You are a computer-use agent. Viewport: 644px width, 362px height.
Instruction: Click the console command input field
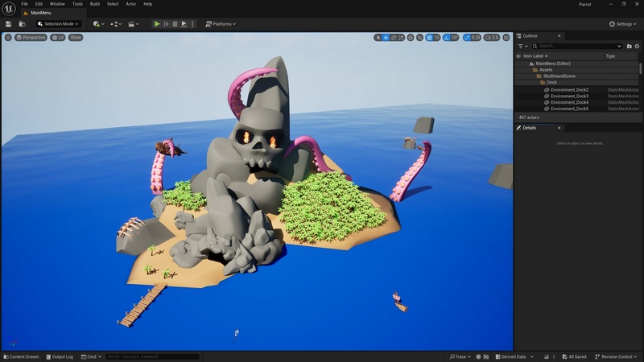[x=151, y=356]
